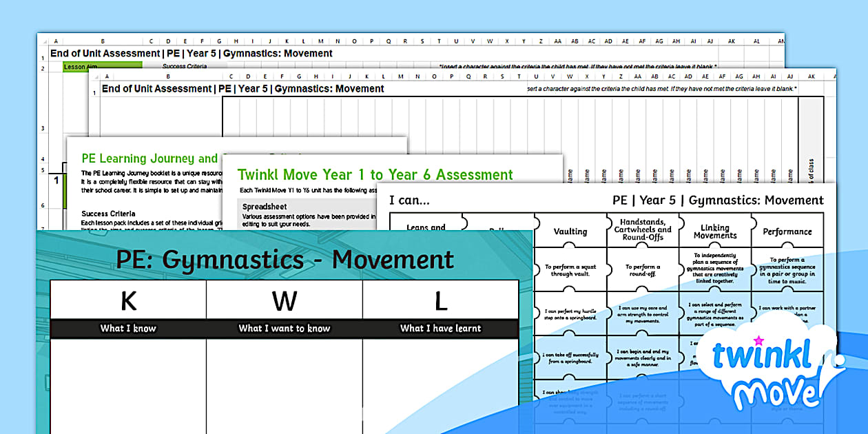Screen dimensions: 868x434
Task: Click the 'I can...' chart heading
Action: (x=410, y=200)
